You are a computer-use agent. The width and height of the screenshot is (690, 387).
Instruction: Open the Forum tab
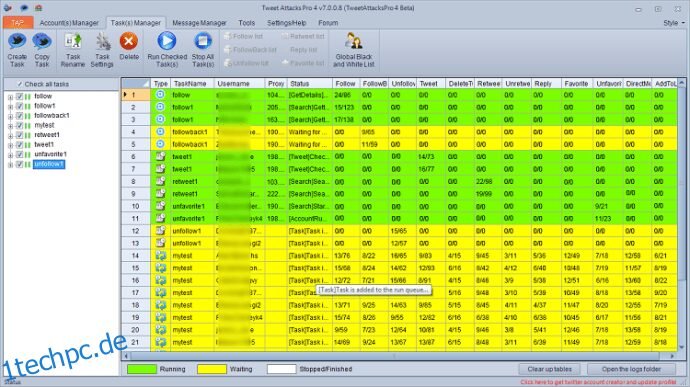point(328,23)
